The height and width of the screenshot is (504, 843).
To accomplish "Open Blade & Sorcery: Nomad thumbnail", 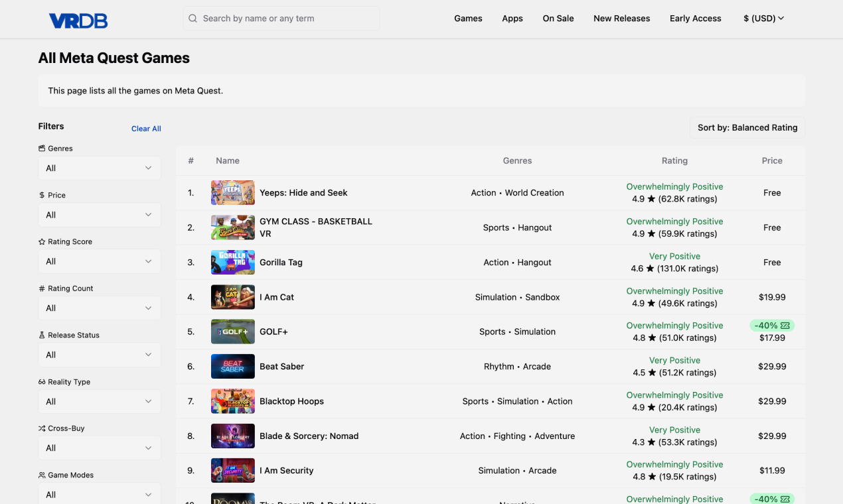I will coord(233,436).
